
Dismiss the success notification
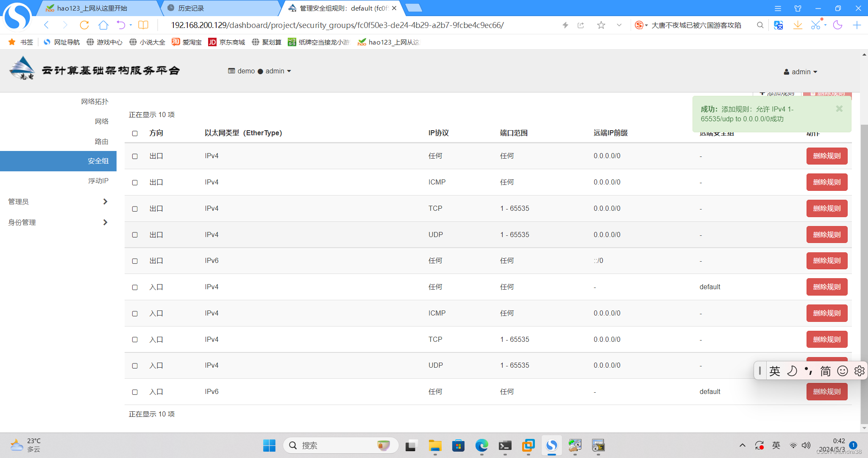[839, 109]
